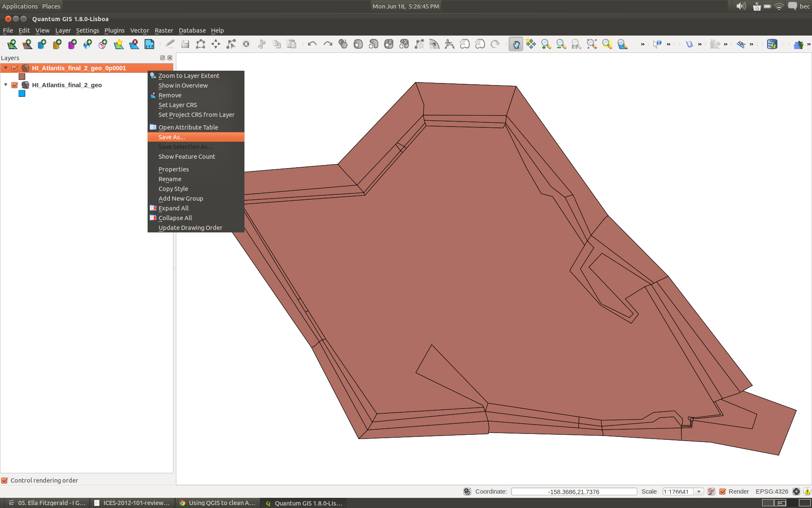Click Open Attribute Table menu entry
Image resolution: width=812 pixels, height=508 pixels.
188,127
